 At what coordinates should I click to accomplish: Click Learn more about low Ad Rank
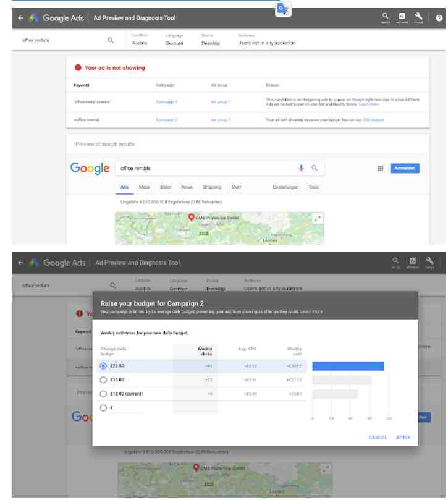coord(369,104)
